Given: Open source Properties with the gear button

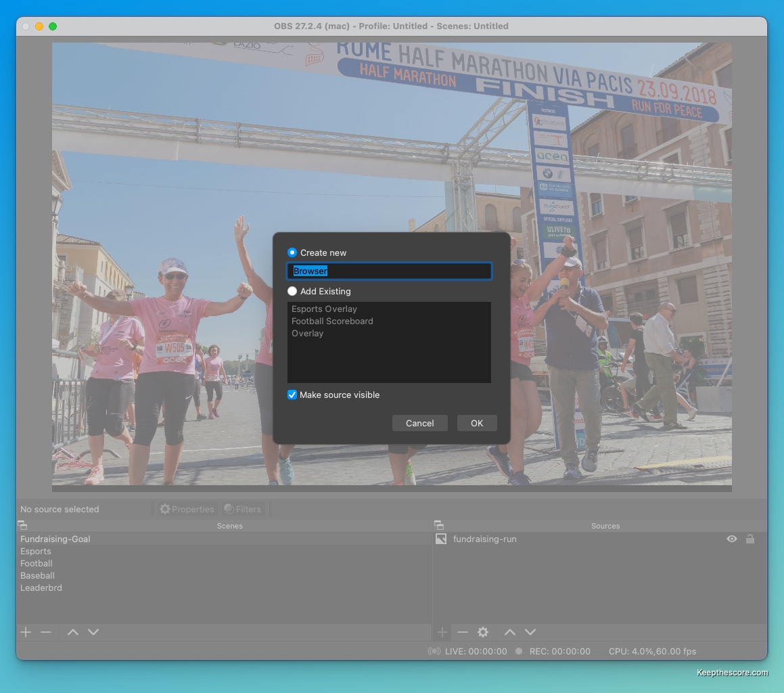Looking at the screenshot, I should [187, 509].
